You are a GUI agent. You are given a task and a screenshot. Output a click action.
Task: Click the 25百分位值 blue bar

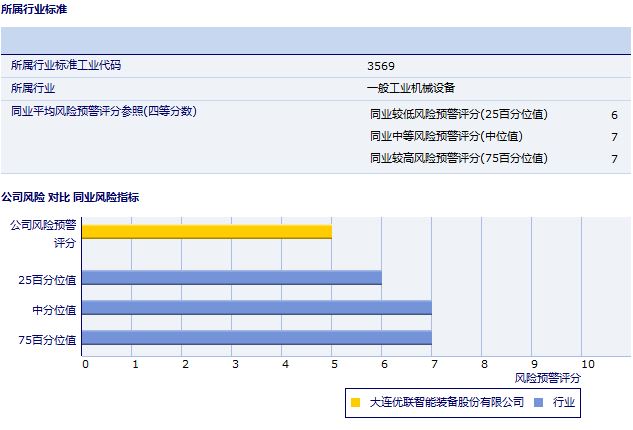pos(232,278)
